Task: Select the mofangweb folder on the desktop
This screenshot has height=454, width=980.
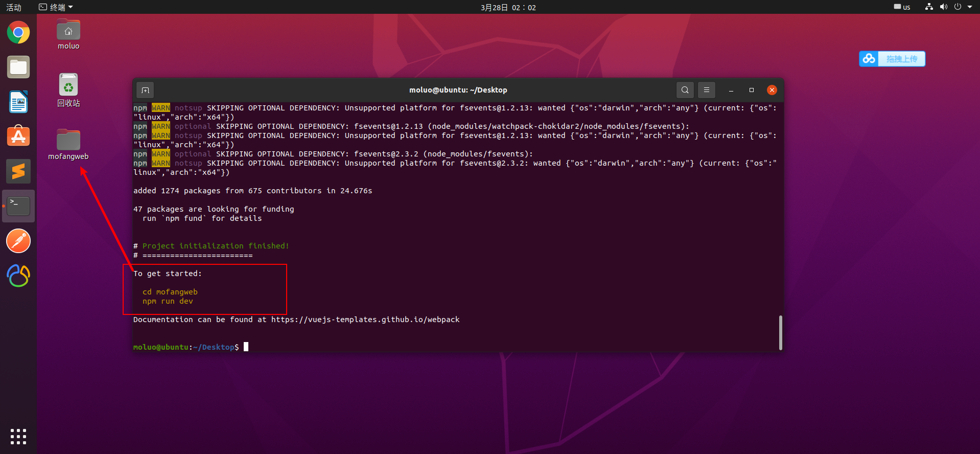Action: [x=68, y=145]
